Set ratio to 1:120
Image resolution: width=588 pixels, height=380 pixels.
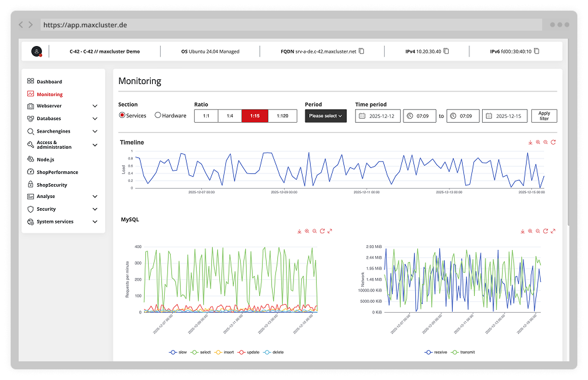coord(283,116)
